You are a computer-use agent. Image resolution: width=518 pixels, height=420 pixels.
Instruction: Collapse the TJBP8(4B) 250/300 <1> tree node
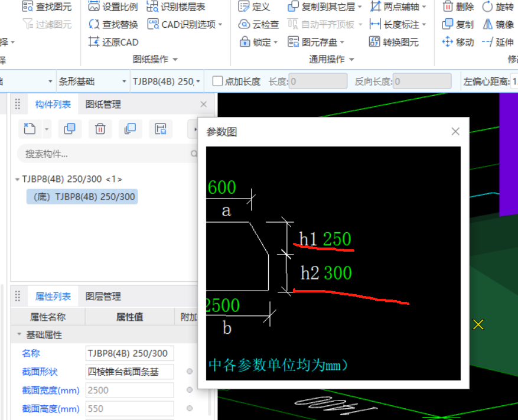click(17, 180)
